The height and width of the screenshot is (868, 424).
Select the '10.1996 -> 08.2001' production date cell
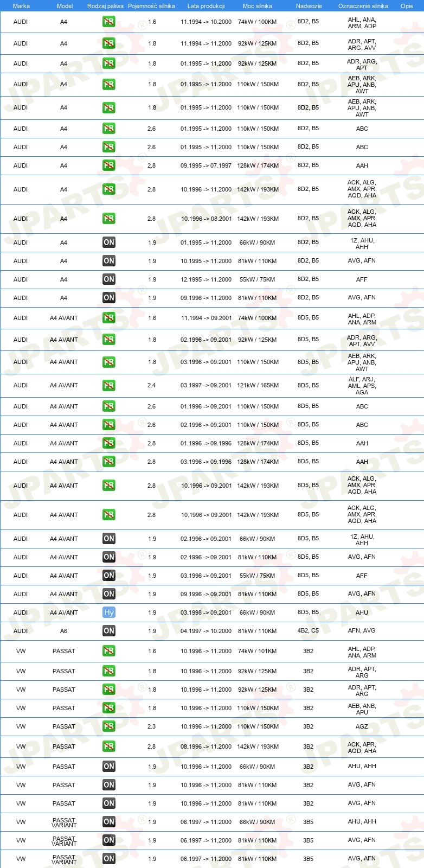(206, 219)
